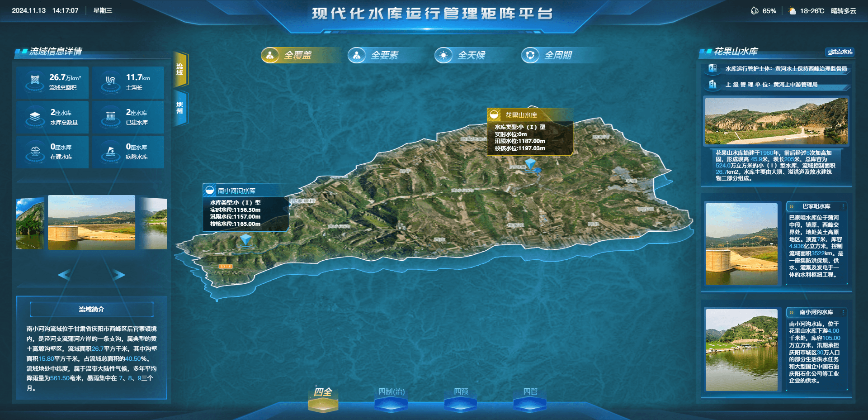Select the 全要素 icon button
This screenshot has height=420, width=868.
(x=357, y=55)
